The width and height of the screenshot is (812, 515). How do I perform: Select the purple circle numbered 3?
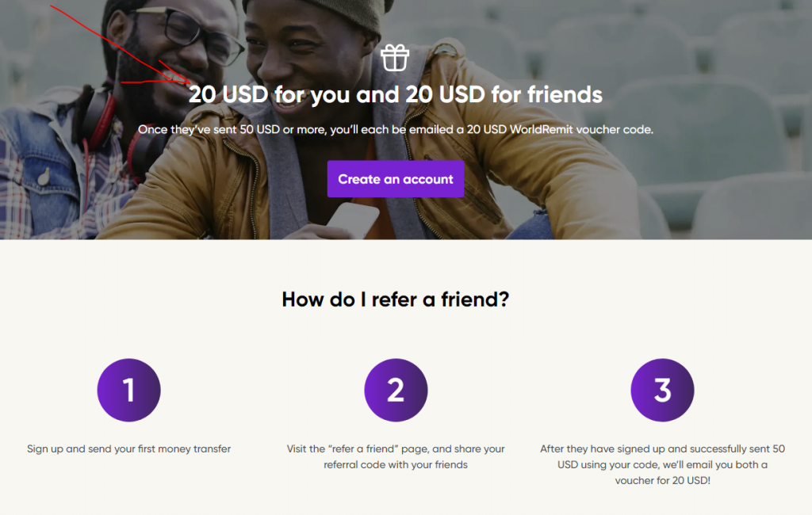point(662,390)
